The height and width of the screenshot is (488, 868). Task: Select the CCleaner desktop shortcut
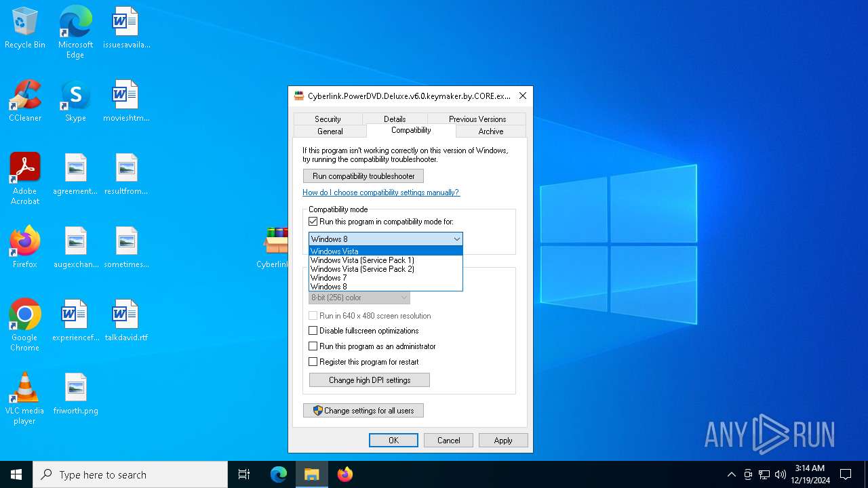point(25,102)
